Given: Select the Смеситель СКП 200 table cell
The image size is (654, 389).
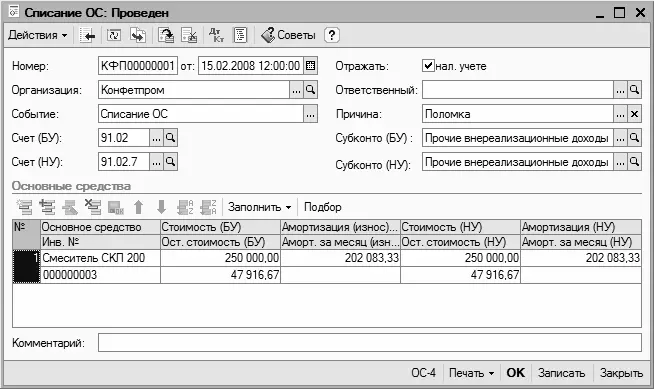Looking at the screenshot, I should tap(100, 258).
